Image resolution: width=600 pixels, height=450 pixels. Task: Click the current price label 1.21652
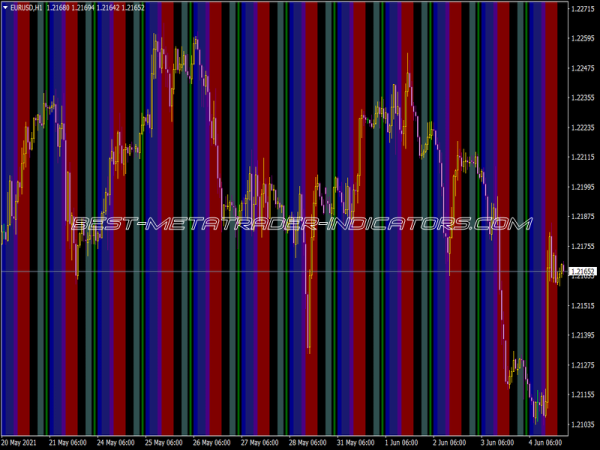click(582, 272)
